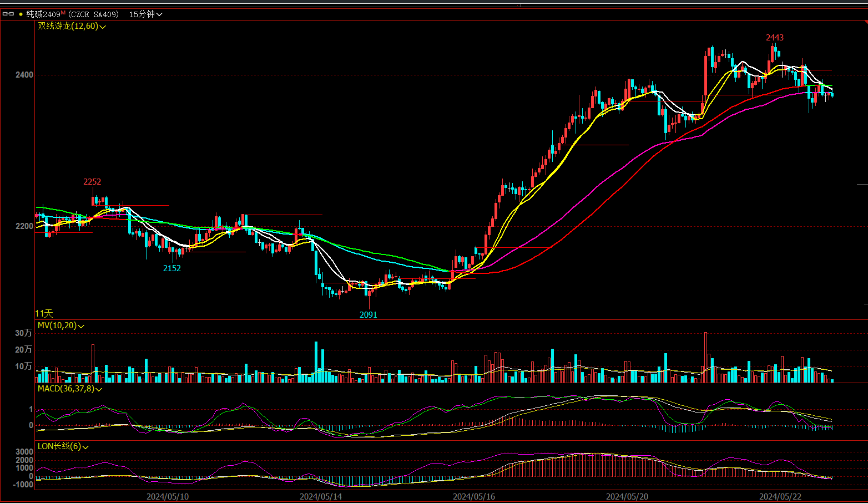Open the 15分钟 timeframe dropdown
Screen dimensions: 868x504
point(145,14)
